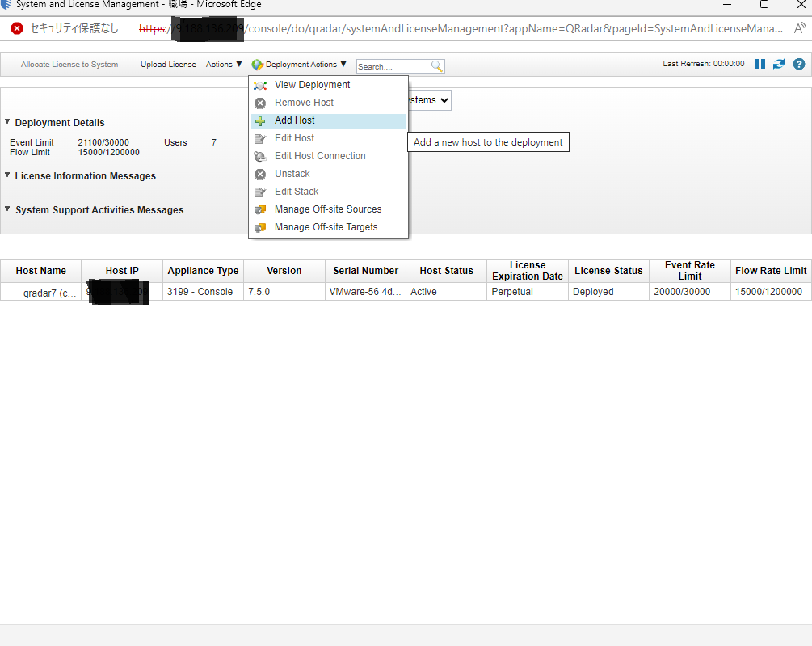812x646 pixels.
Task: Click the browser address bar URL
Action: click(461, 28)
